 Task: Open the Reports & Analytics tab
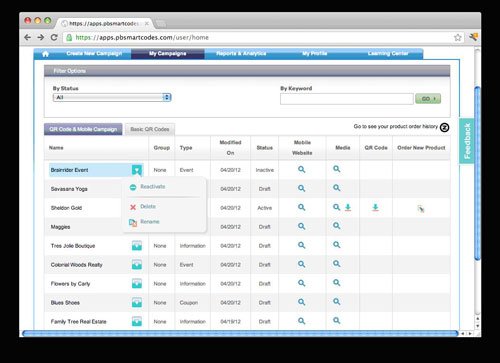point(241,53)
